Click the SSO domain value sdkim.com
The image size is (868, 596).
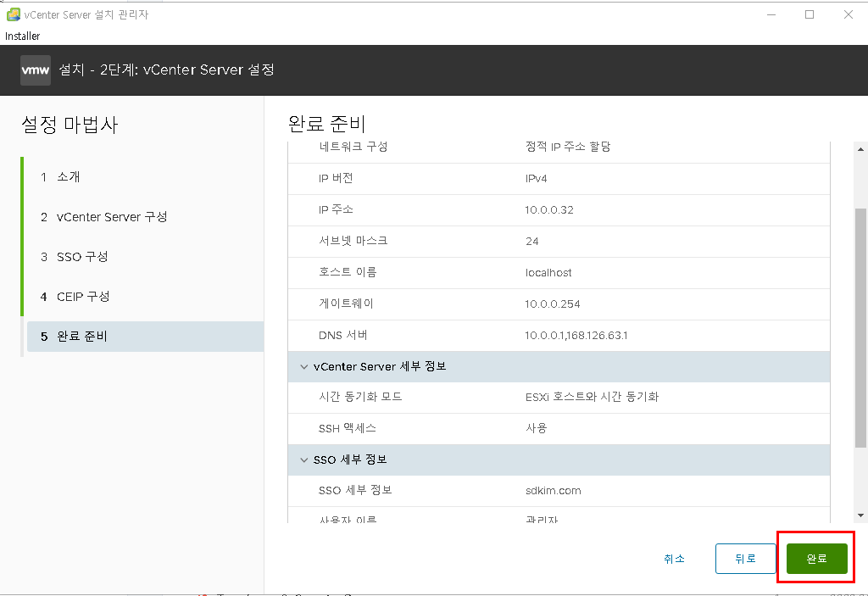[x=553, y=491]
